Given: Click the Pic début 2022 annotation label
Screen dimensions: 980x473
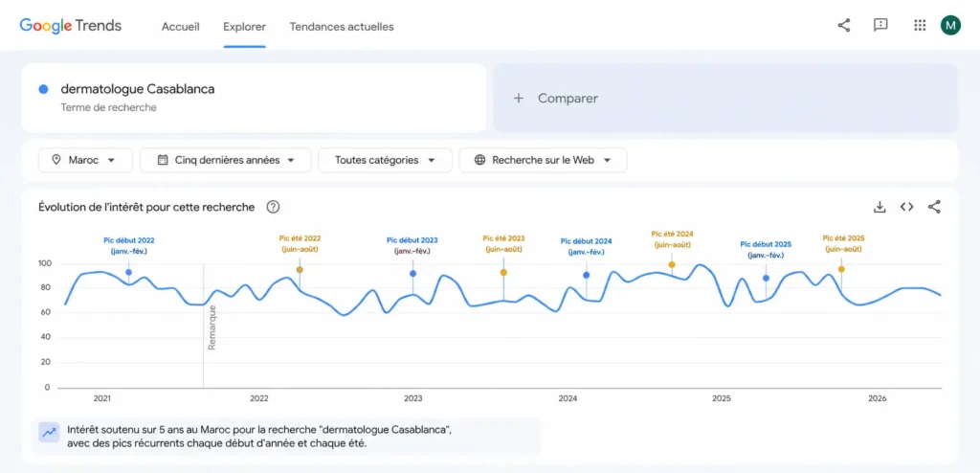Looking at the screenshot, I should tap(129, 246).
